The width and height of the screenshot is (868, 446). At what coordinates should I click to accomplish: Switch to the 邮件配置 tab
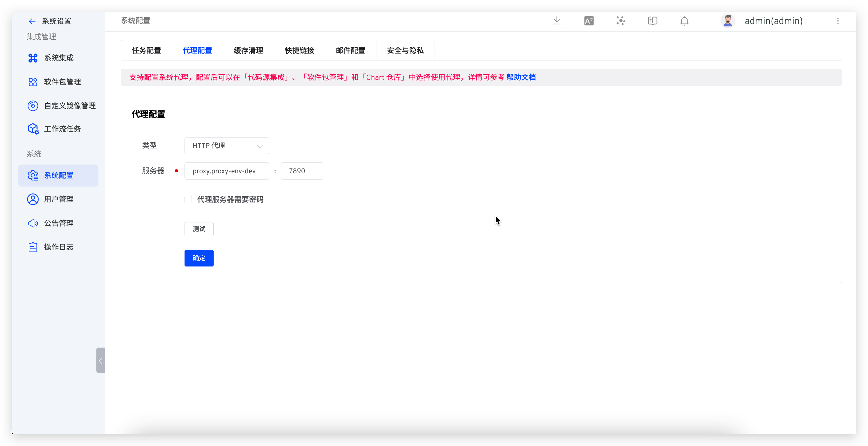click(x=351, y=50)
